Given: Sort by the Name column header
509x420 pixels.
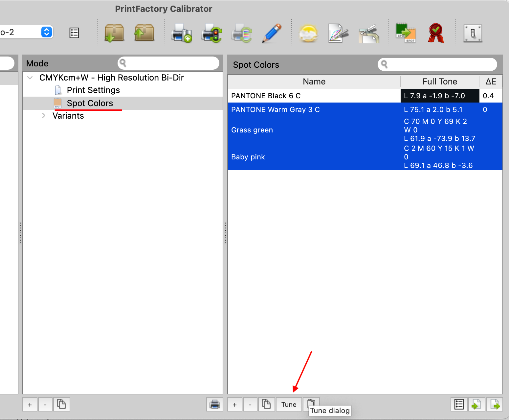Looking at the screenshot, I should [x=314, y=82].
